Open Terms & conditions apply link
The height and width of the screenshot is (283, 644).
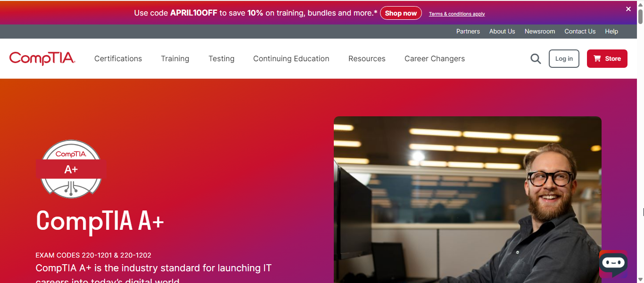456,14
